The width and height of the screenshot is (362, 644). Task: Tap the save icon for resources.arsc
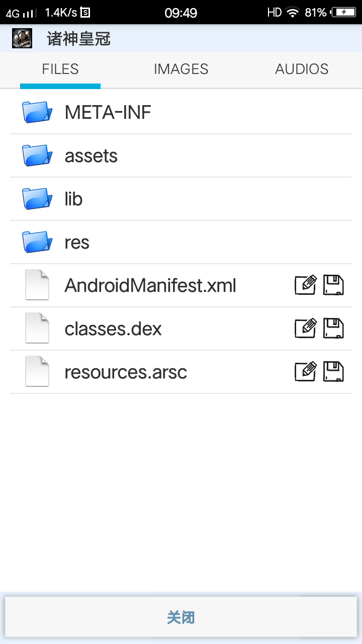point(333,372)
